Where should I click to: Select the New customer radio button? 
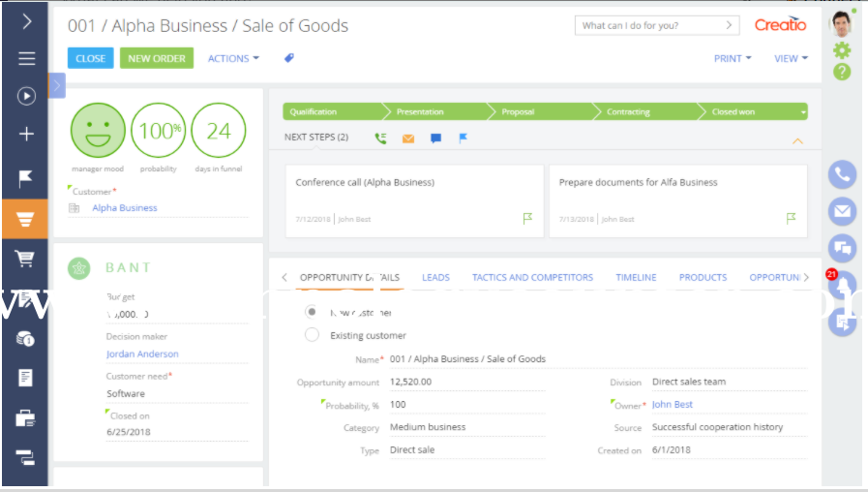(312, 312)
